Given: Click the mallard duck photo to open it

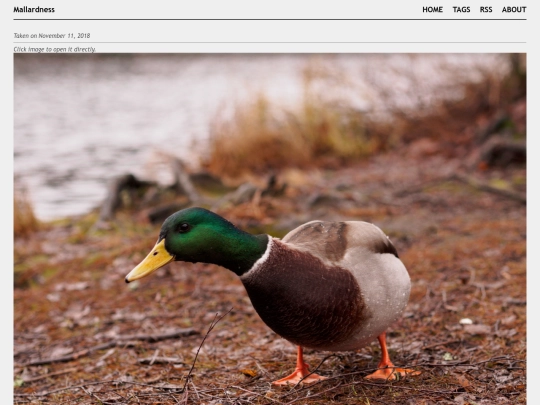Looking at the screenshot, I should coord(270,229).
